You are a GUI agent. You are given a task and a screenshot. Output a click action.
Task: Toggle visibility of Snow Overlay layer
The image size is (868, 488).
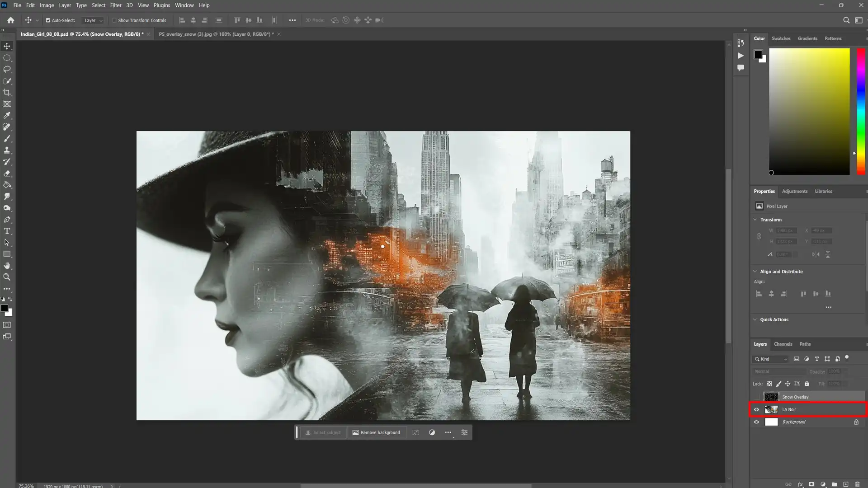[x=756, y=396]
